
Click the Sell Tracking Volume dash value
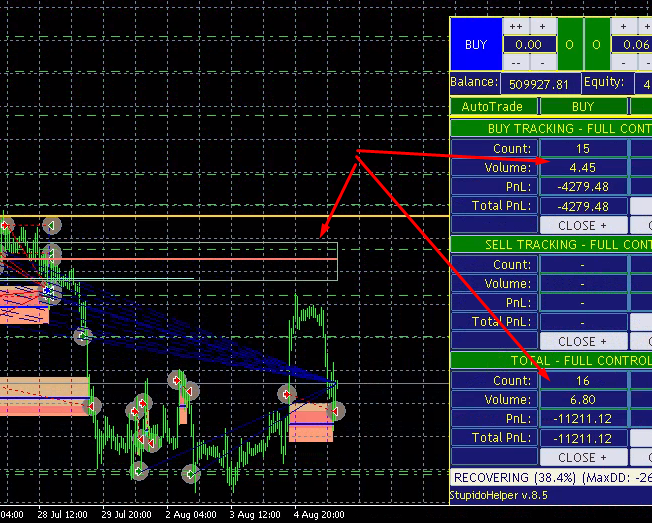click(x=583, y=284)
